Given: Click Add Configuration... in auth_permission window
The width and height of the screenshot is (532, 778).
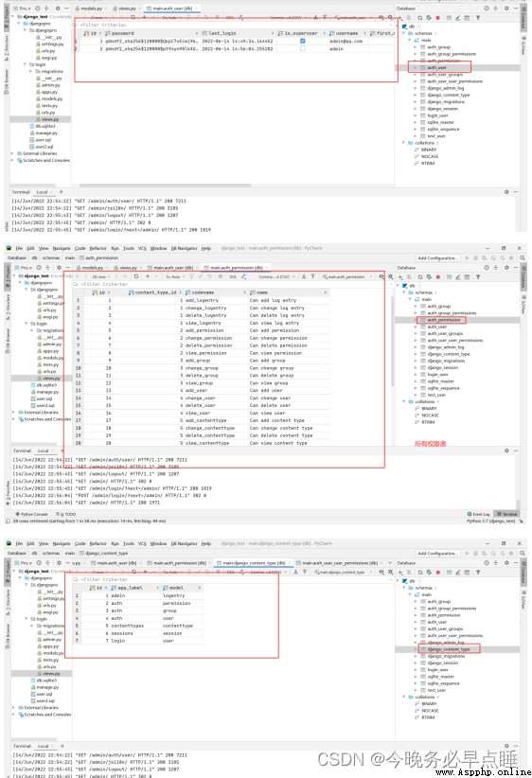Looking at the screenshot, I should click(x=437, y=258).
